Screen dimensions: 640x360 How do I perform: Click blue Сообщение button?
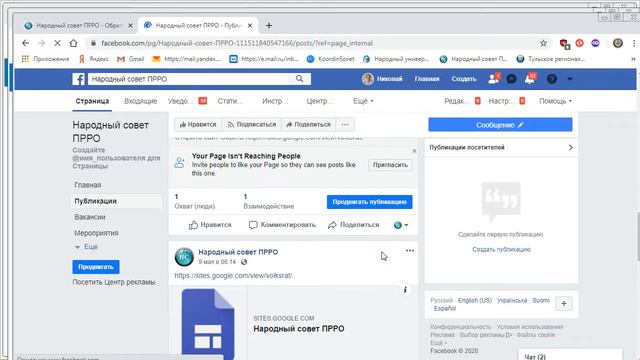(x=500, y=125)
